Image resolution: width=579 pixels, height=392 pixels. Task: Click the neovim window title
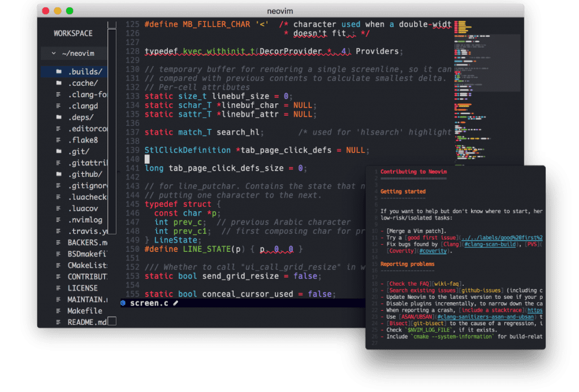tap(280, 11)
